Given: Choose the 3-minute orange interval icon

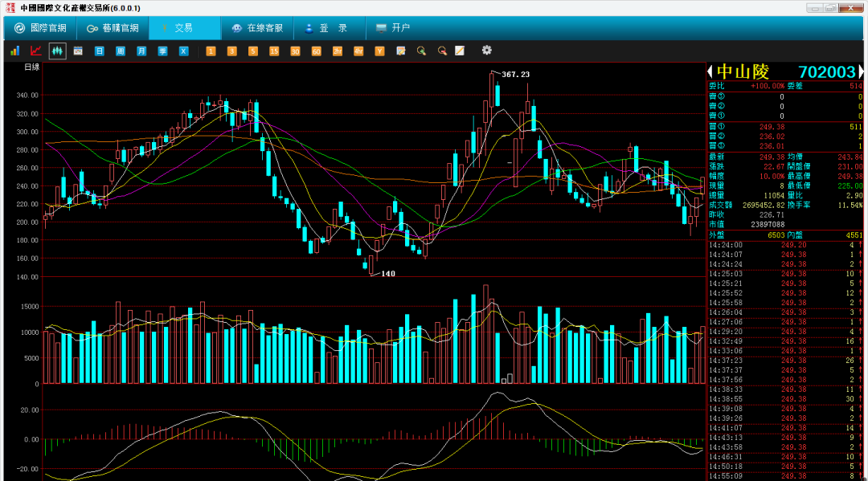Looking at the screenshot, I should [x=231, y=51].
